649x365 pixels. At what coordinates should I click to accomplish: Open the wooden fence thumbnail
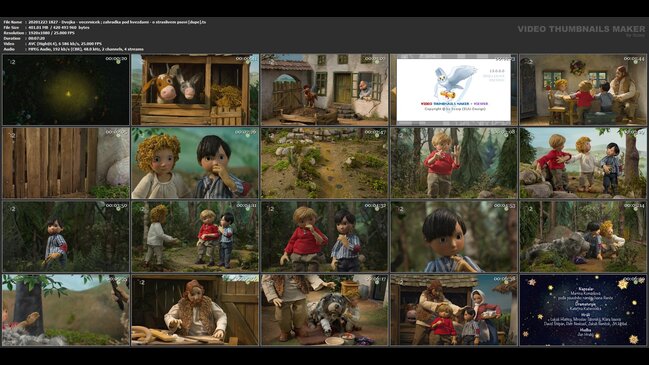[66, 163]
